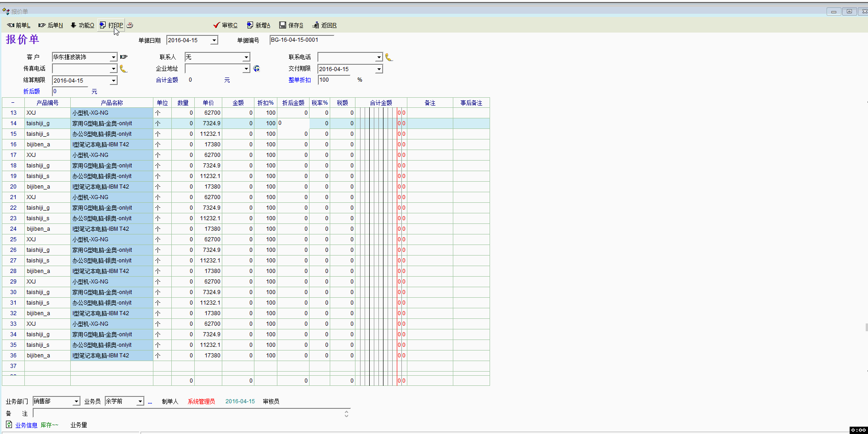The image size is (868, 434).
Task: Save the quotation with 保存S
Action: 291,25
